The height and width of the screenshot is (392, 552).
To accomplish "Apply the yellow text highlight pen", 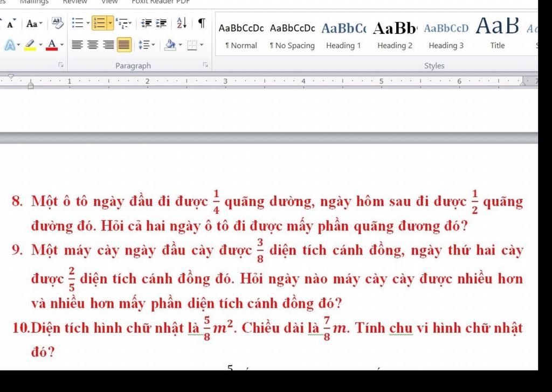I will click(30, 45).
